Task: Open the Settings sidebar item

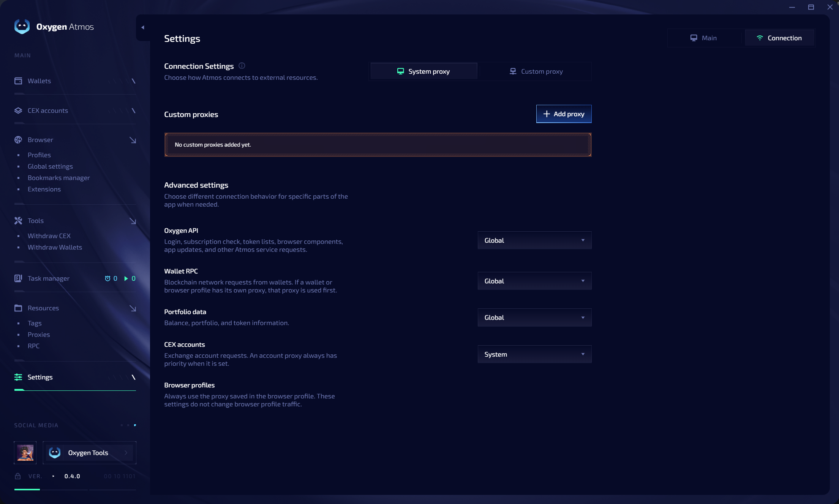Action: click(75, 377)
